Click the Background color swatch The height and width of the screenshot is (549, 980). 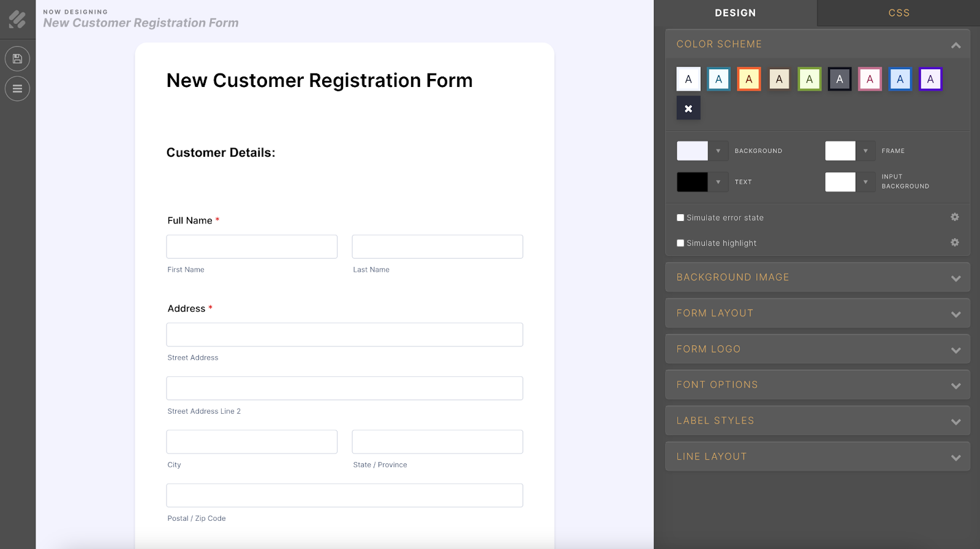pos(692,151)
